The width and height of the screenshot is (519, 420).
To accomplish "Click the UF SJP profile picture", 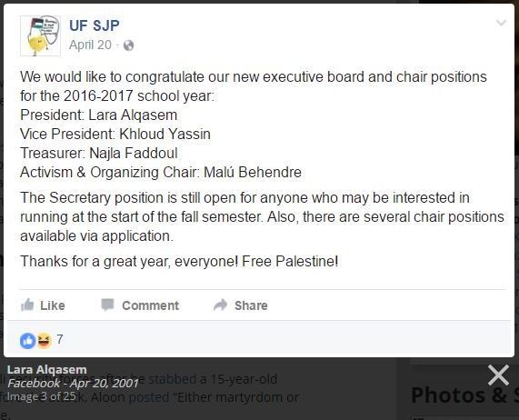I will (x=40, y=35).
